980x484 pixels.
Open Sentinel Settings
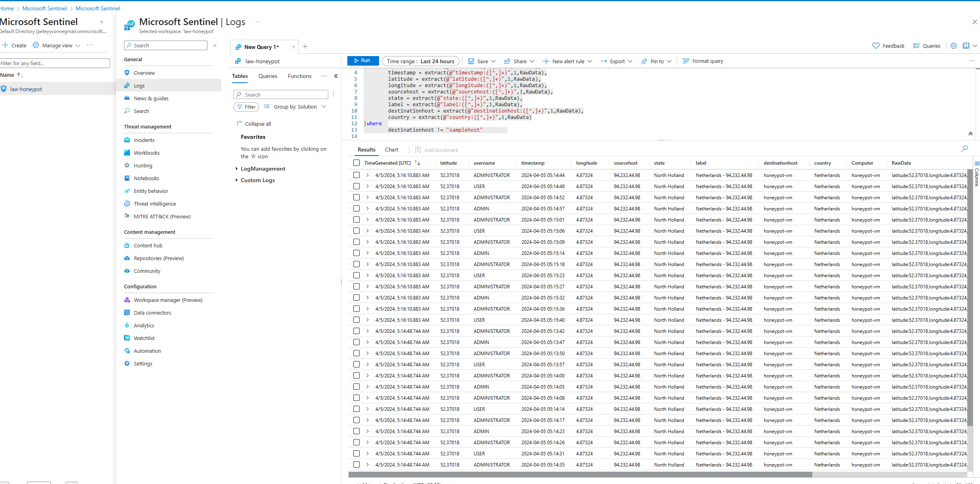click(x=143, y=363)
